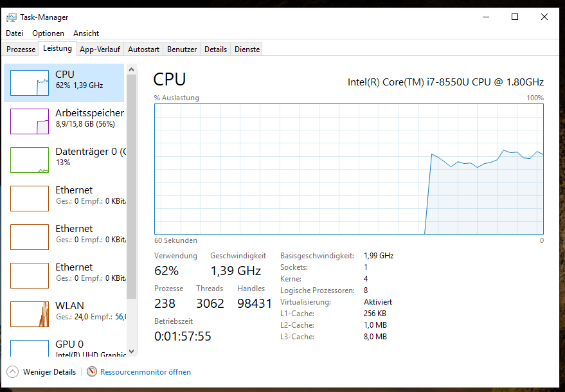
Task: Select the WLAN activity graph icon
Action: tap(30, 314)
